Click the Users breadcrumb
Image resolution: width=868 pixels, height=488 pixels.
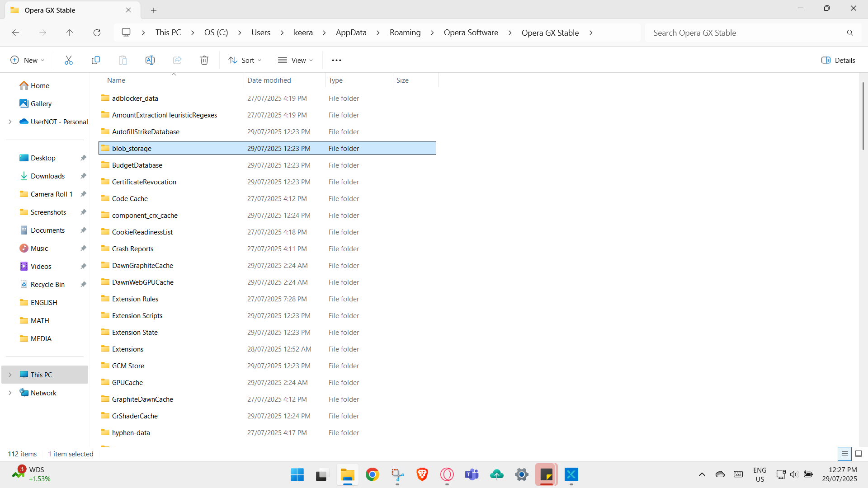tap(261, 33)
